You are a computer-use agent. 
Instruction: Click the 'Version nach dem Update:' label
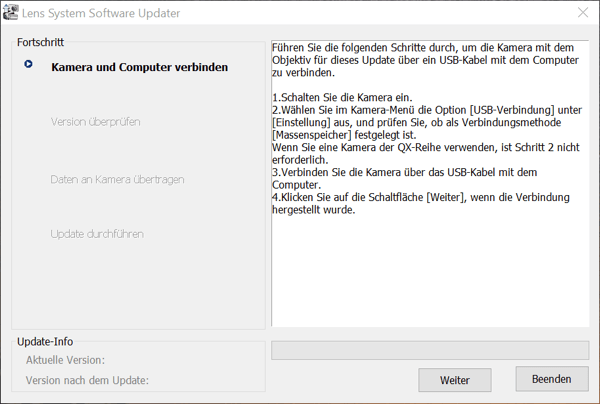87,380
